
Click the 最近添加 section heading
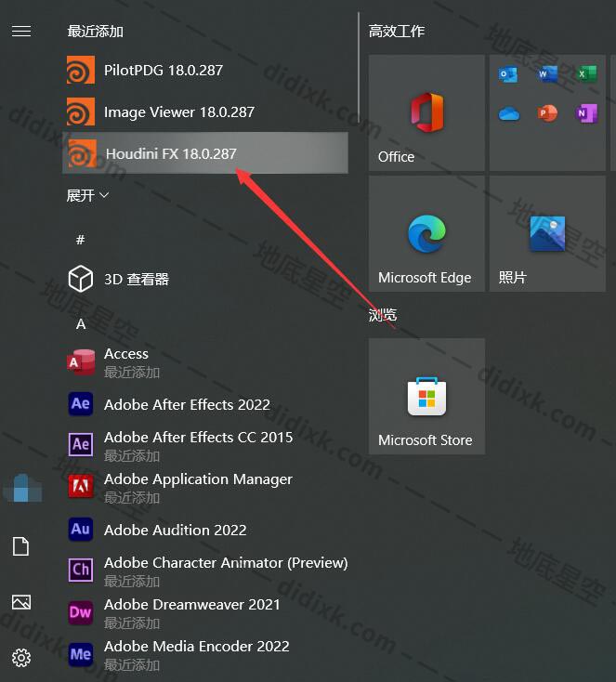(x=96, y=32)
